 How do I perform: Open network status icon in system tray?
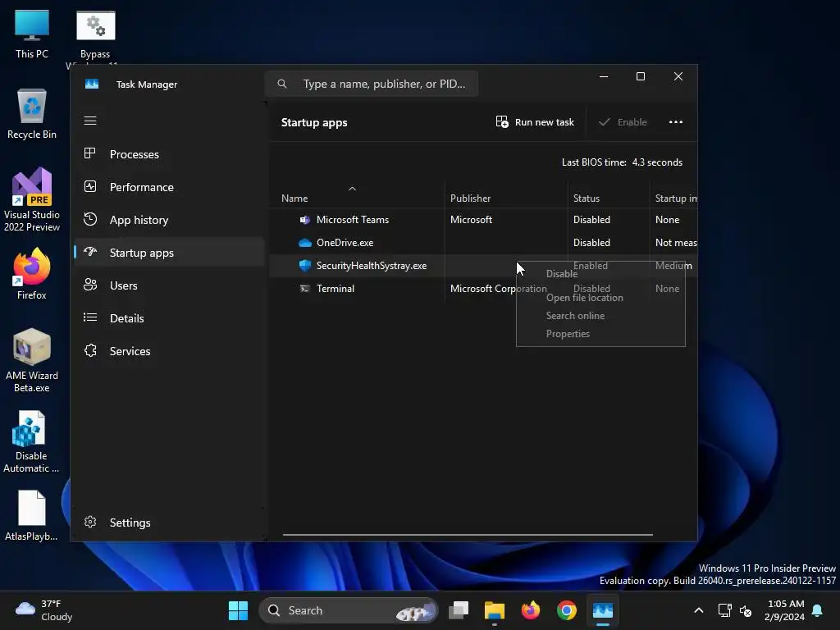tap(724, 610)
